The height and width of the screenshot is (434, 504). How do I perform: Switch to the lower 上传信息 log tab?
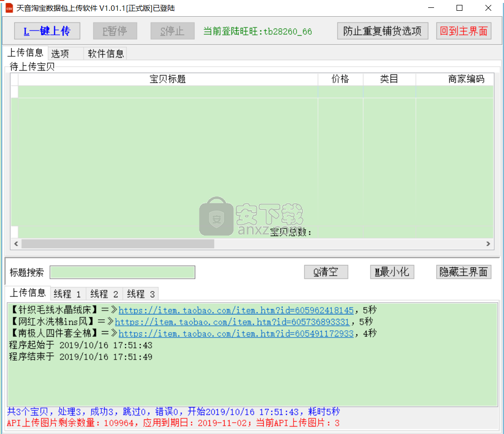(28, 293)
